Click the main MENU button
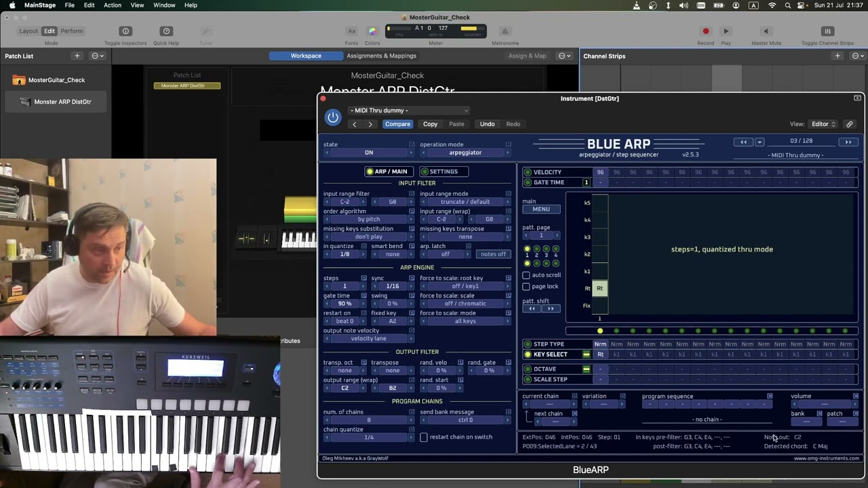The height and width of the screenshot is (488, 868). click(541, 209)
